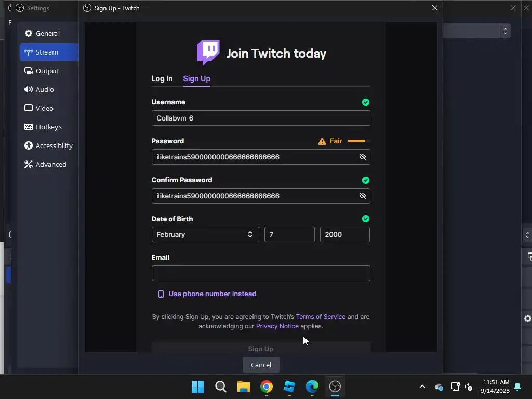This screenshot has width=532, height=399.
Task: Click the Fair password warning icon
Action: [x=322, y=141]
